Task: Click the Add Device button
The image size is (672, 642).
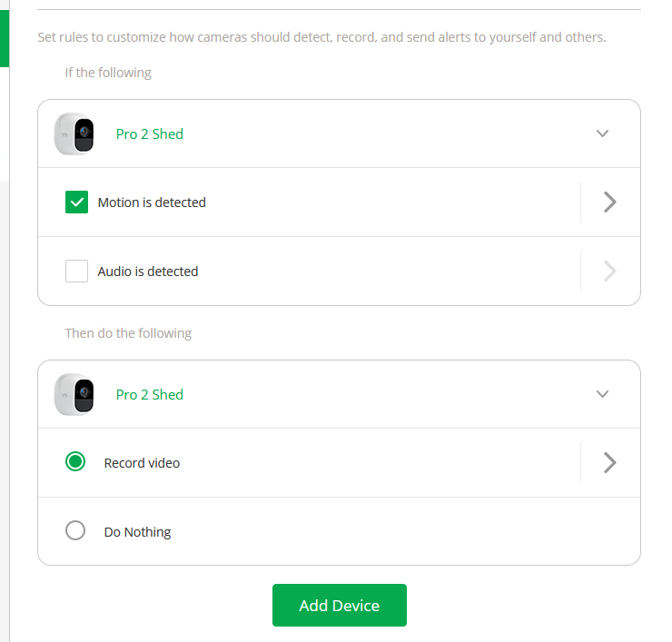Action: pos(339,606)
